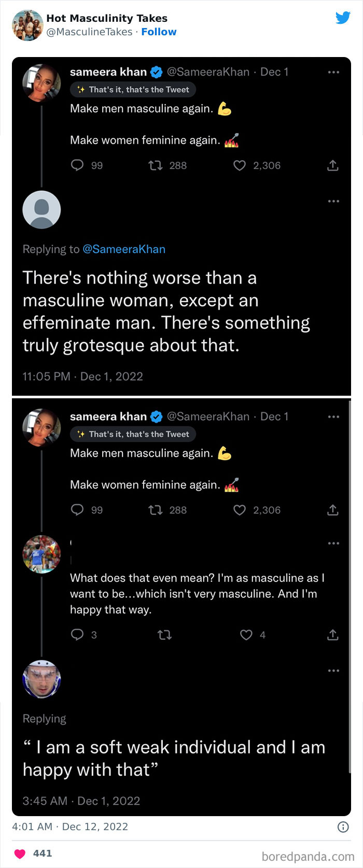The width and height of the screenshot is (363, 868).
Task: Select the That's it, that's the Tweet label
Action: 133,89
